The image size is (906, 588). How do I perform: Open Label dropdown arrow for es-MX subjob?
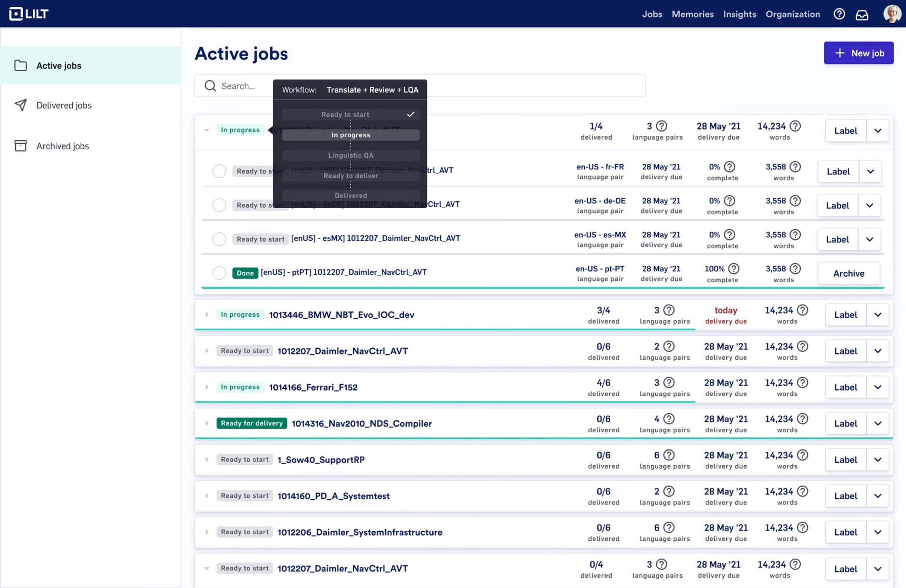pos(870,239)
